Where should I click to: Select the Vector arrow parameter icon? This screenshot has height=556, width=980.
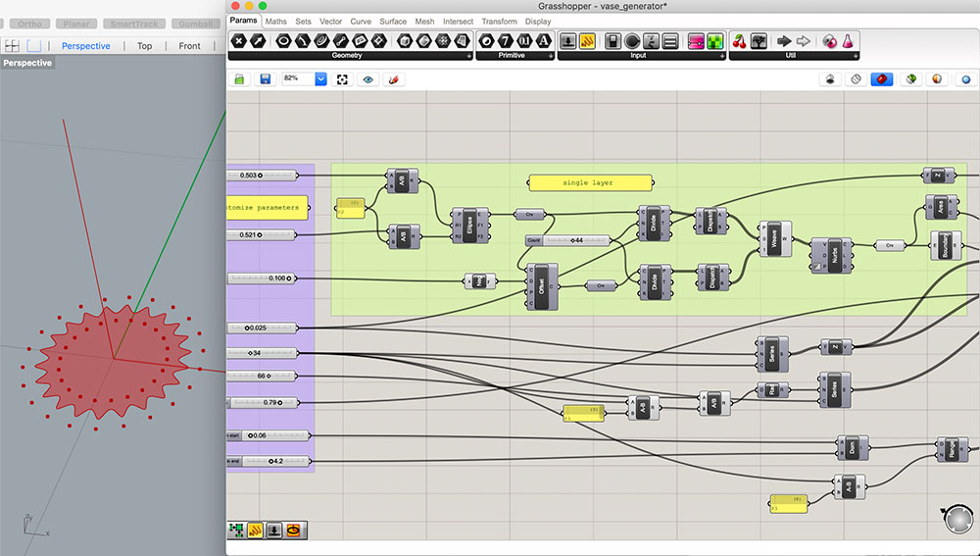[258, 41]
